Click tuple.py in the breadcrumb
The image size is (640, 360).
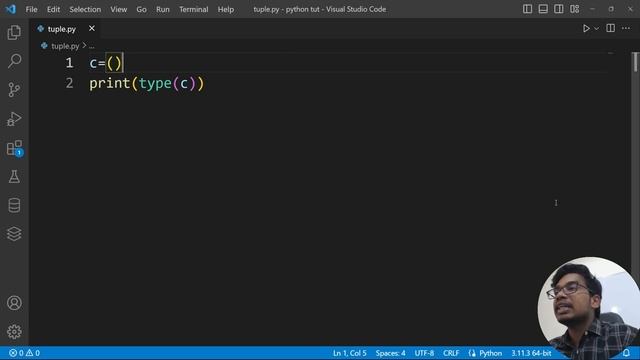[65, 46]
